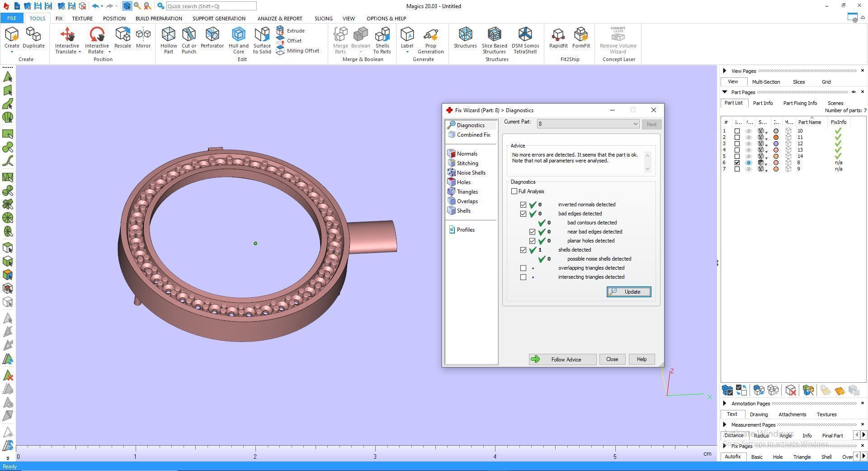Toggle planar holes detected checkbox
The height and width of the screenshot is (471, 868).
[x=533, y=241]
